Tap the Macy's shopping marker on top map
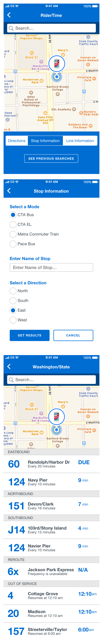This screenshot has width=103, height=644. pos(63,55)
